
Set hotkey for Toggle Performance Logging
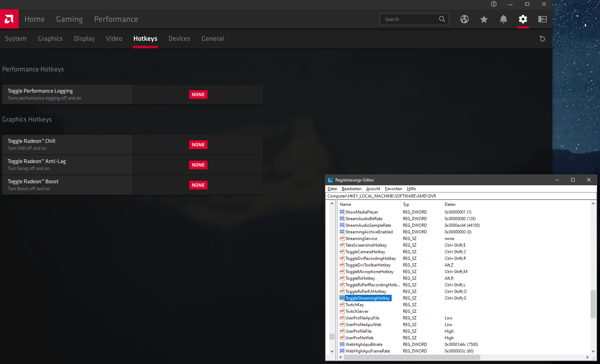click(198, 94)
